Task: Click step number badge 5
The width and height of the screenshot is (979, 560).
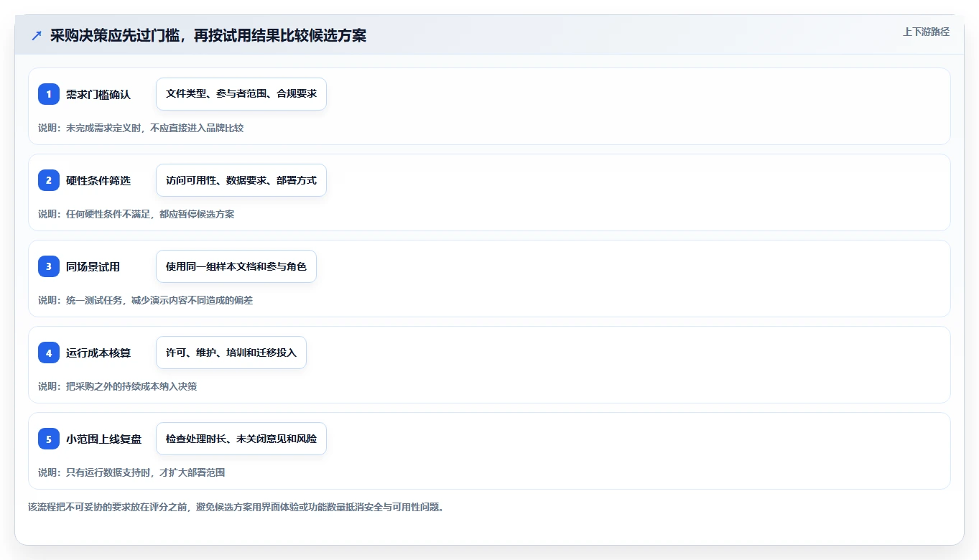Action: [49, 439]
